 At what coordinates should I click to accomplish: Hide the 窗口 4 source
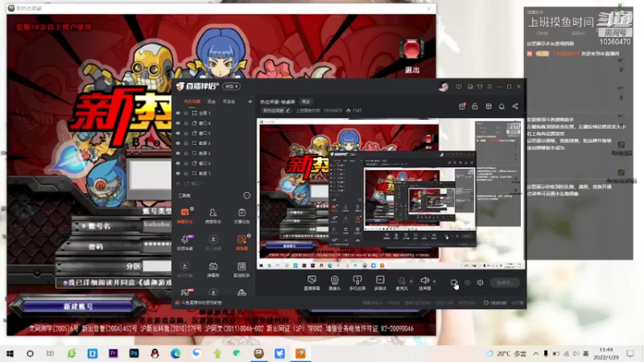[x=178, y=123]
